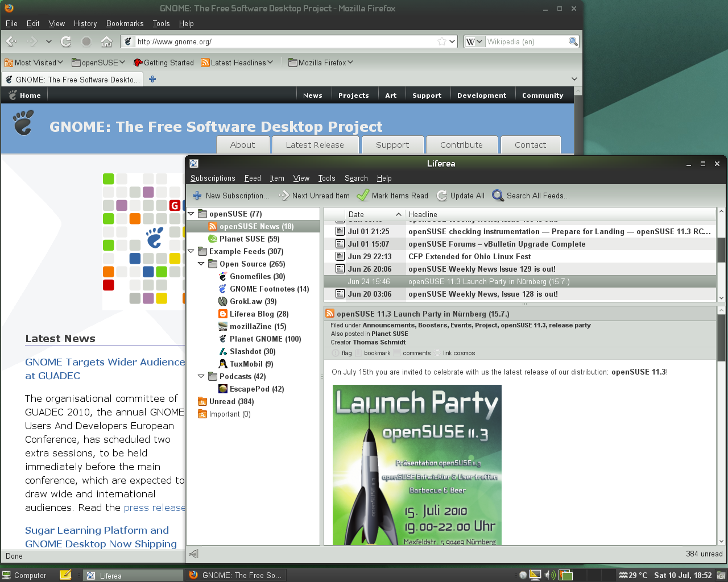The width and height of the screenshot is (728, 582).
Task: Switch to the Development section on GNOME site
Action: 482,95
